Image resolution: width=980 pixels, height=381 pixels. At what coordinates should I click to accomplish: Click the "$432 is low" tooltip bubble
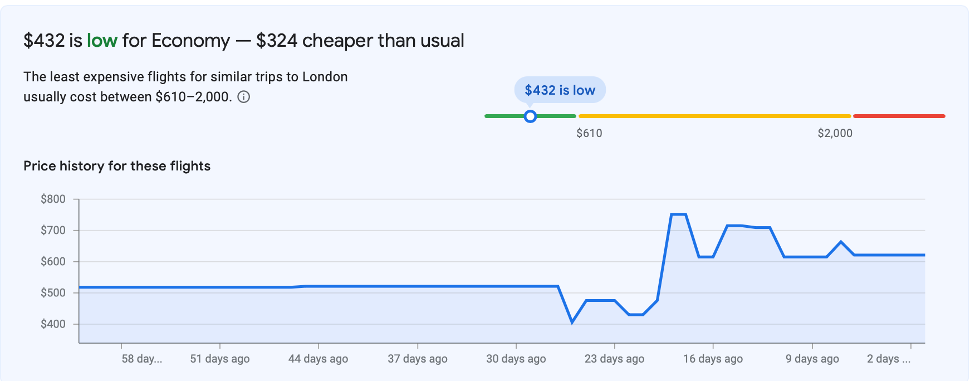(560, 90)
